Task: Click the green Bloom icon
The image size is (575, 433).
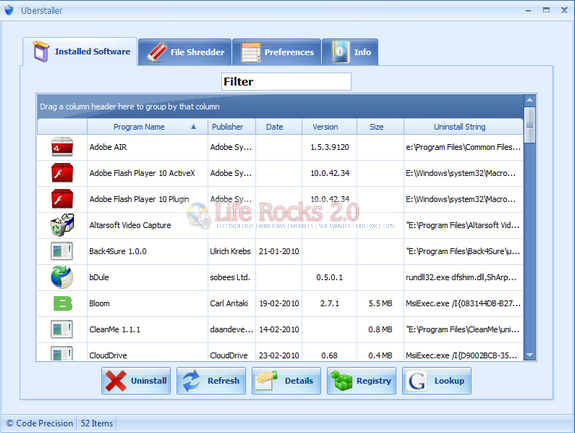Action: (63, 304)
